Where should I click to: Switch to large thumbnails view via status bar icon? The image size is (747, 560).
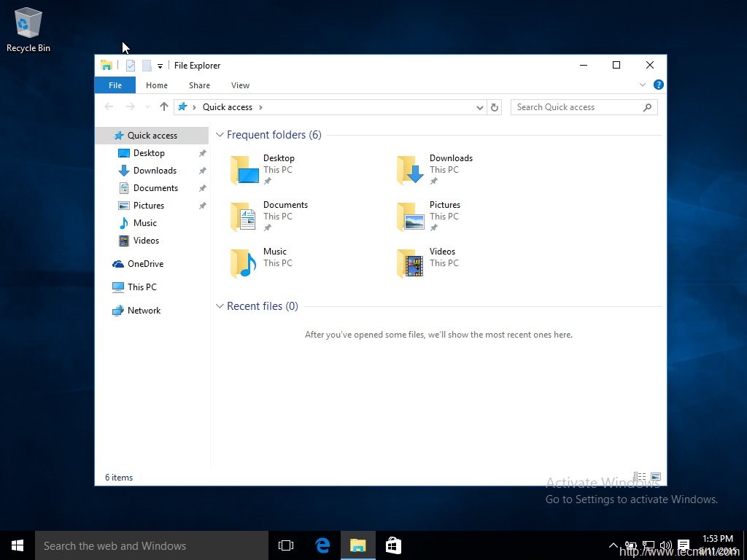pos(656,476)
